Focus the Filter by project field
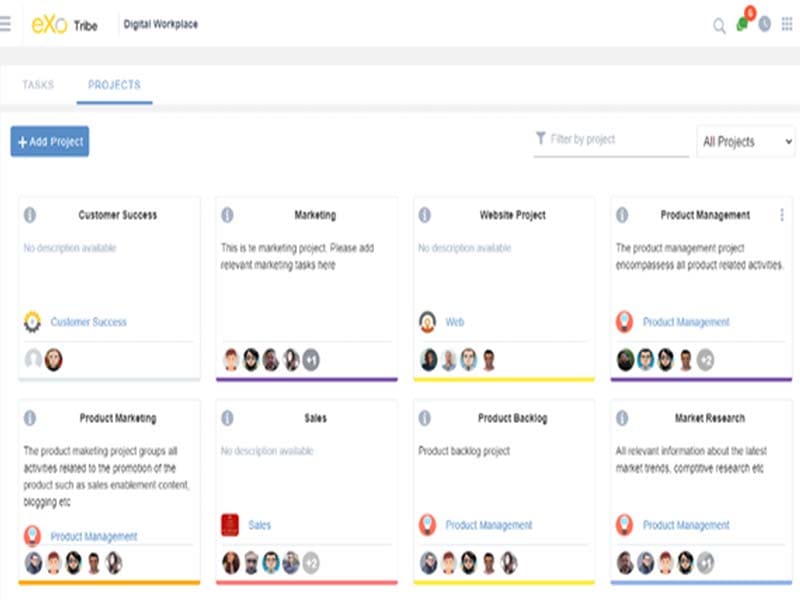The image size is (800, 600). pos(612,140)
